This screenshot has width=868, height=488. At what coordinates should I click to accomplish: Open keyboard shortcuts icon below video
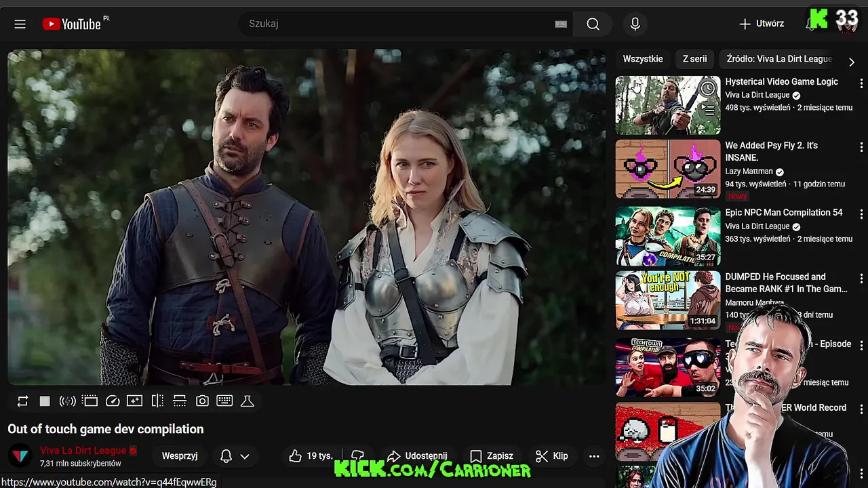point(224,401)
